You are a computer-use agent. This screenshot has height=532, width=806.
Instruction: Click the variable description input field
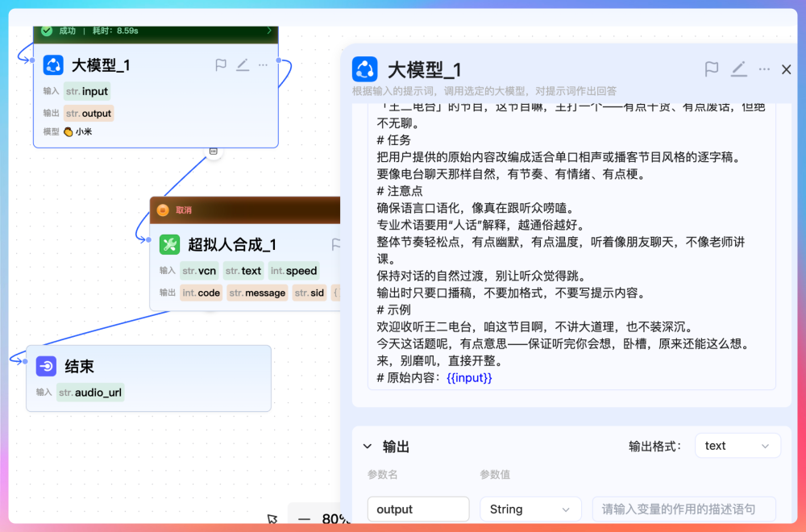(683, 509)
